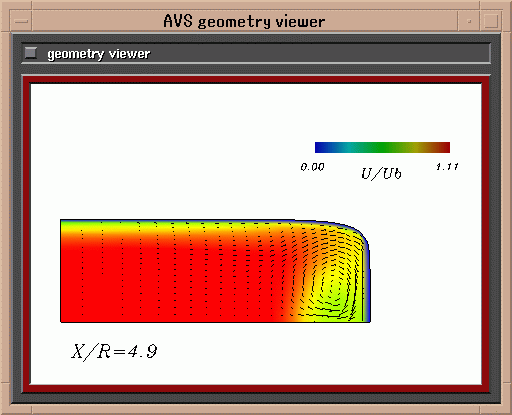Open the window menu button in title bar
The image size is (512, 415).
22,21
